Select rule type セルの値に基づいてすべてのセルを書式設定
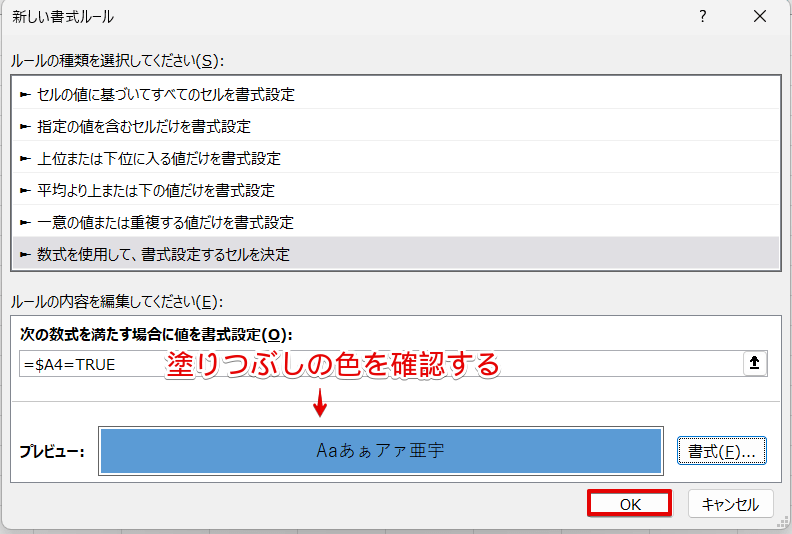This screenshot has width=792, height=534. [395, 94]
